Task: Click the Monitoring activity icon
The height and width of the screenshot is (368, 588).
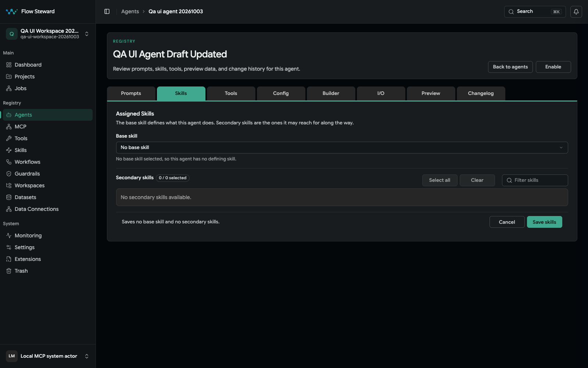Action: pyautogui.click(x=9, y=236)
